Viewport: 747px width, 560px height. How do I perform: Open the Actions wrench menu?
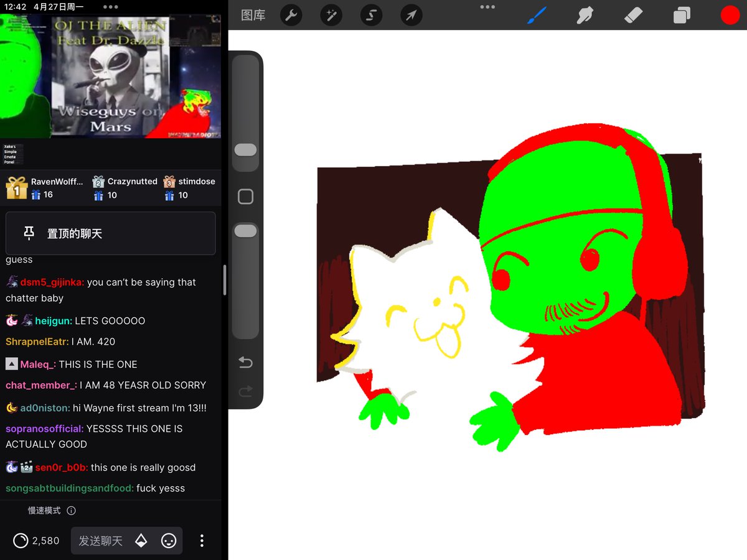click(x=291, y=15)
